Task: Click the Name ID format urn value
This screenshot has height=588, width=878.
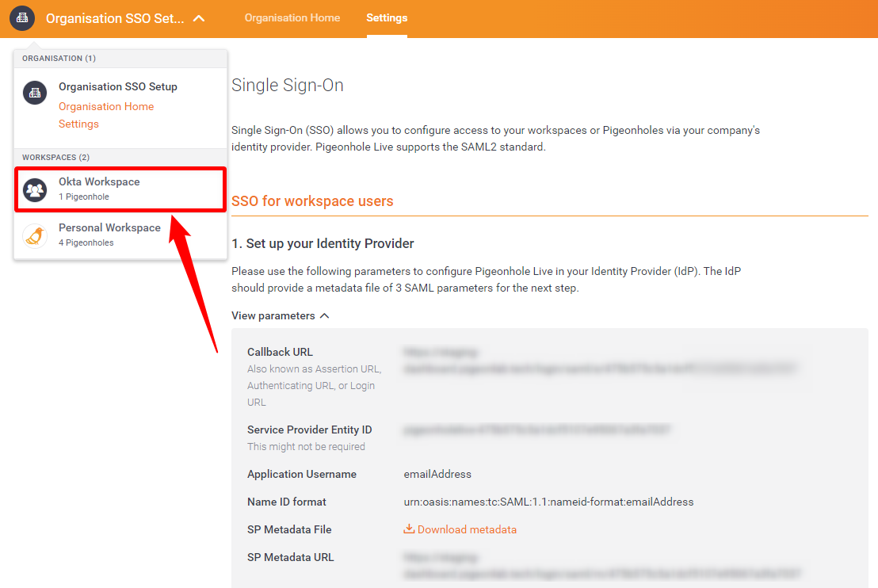Action: coord(548,502)
